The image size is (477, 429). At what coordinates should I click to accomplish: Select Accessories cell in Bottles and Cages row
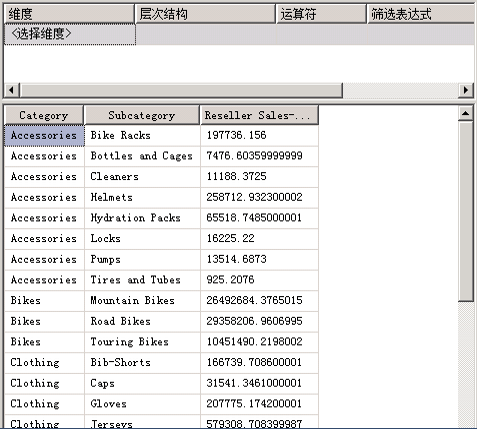(44, 156)
